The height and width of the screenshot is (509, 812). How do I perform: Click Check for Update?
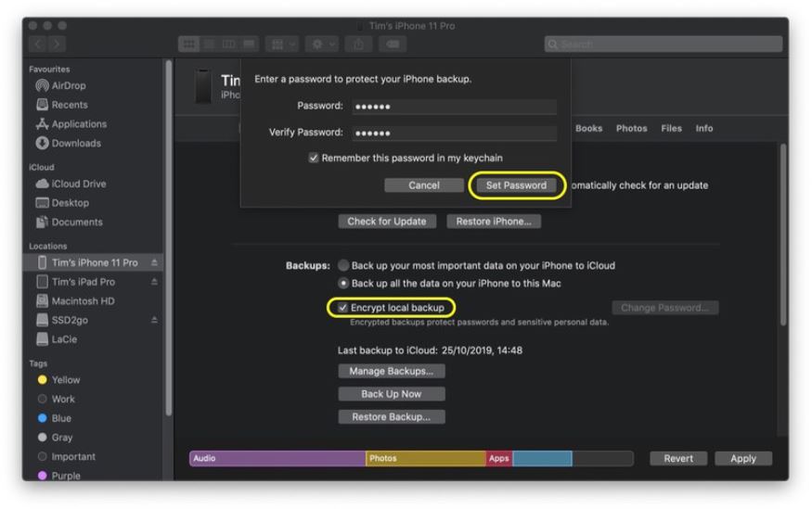[x=387, y=222]
